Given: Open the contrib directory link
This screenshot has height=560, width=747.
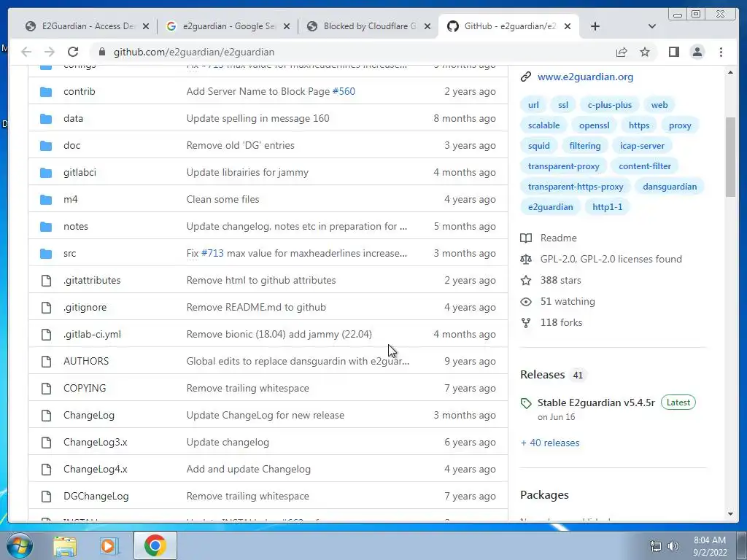Looking at the screenshot, I should pos(79,91).
